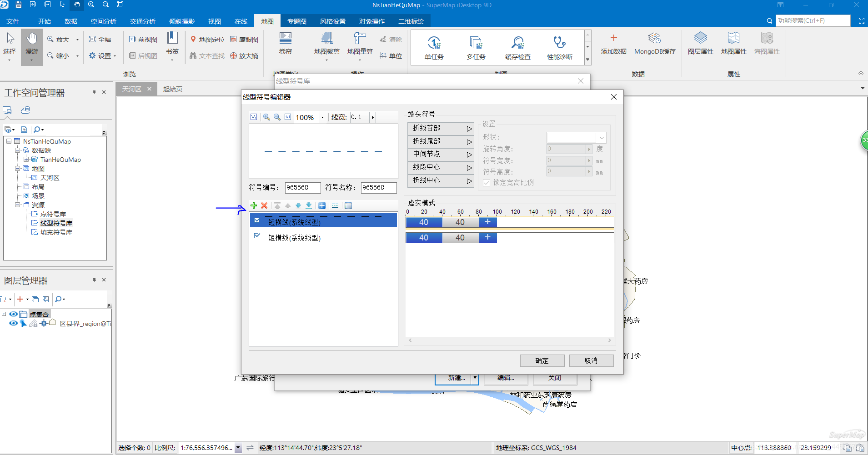The height and width of the screenshot is (455, 868).
Task: Open dropdown arrow next to 新建 button
Action: coord(475,378)
